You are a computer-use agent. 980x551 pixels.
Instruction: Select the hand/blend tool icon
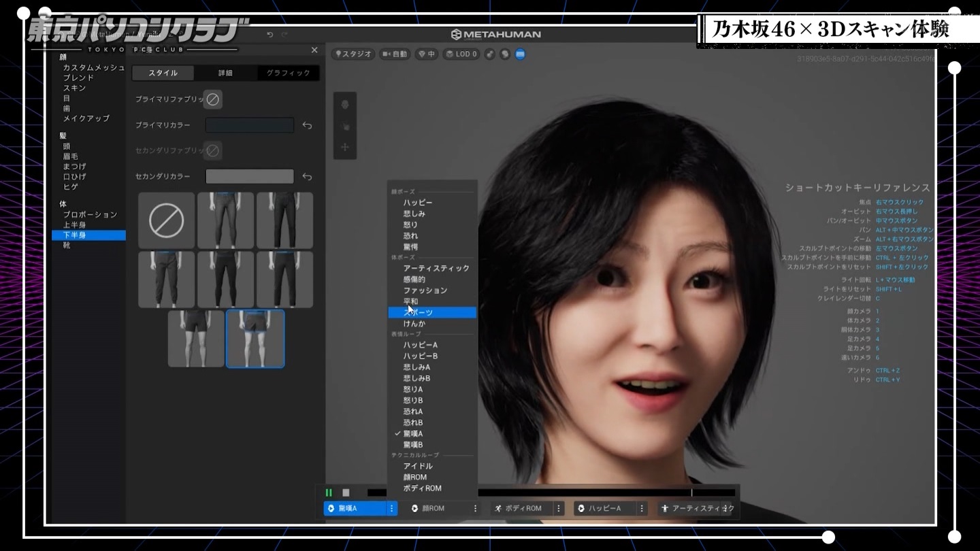pos(345,127)
